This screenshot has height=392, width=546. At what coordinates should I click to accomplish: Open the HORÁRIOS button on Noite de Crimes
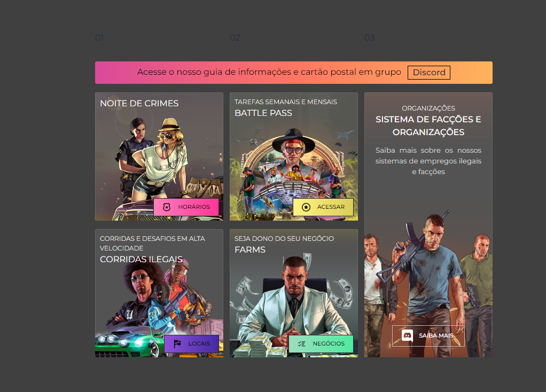186,207
